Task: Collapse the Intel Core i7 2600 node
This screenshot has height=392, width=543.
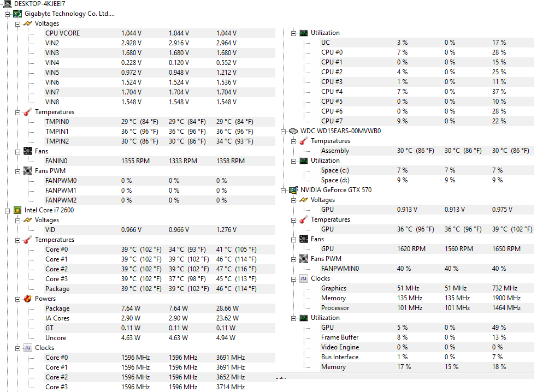Action: (7, 211)
